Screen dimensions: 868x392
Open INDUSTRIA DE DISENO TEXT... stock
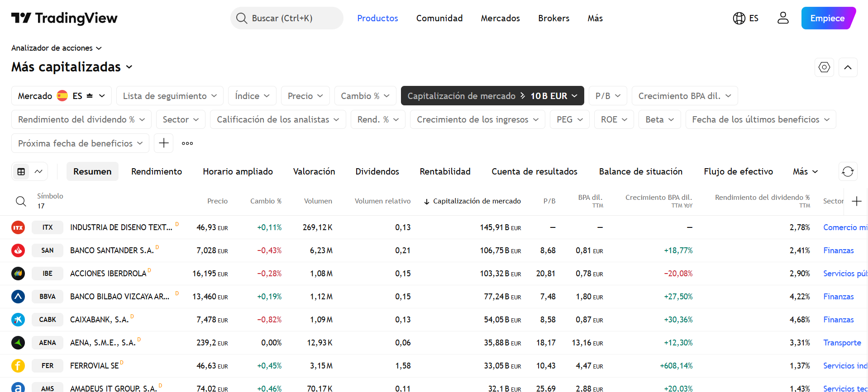coord(121,227)
